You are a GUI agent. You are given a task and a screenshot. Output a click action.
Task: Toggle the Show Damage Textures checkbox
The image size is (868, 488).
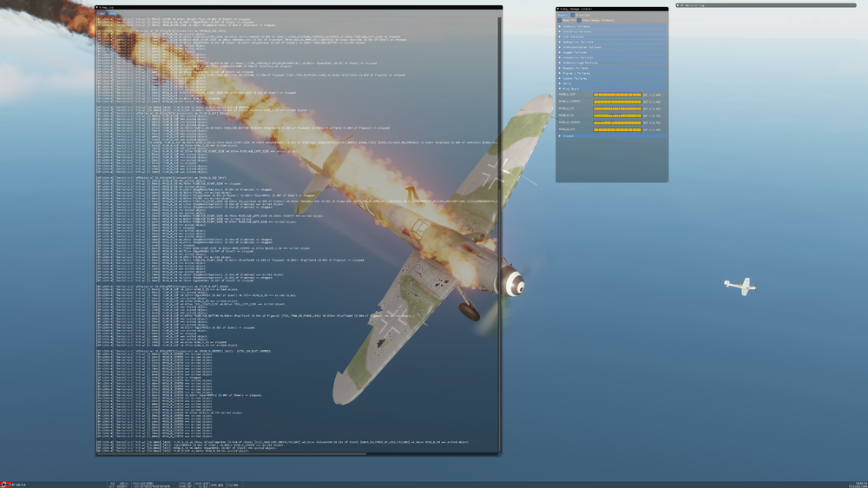579,20
